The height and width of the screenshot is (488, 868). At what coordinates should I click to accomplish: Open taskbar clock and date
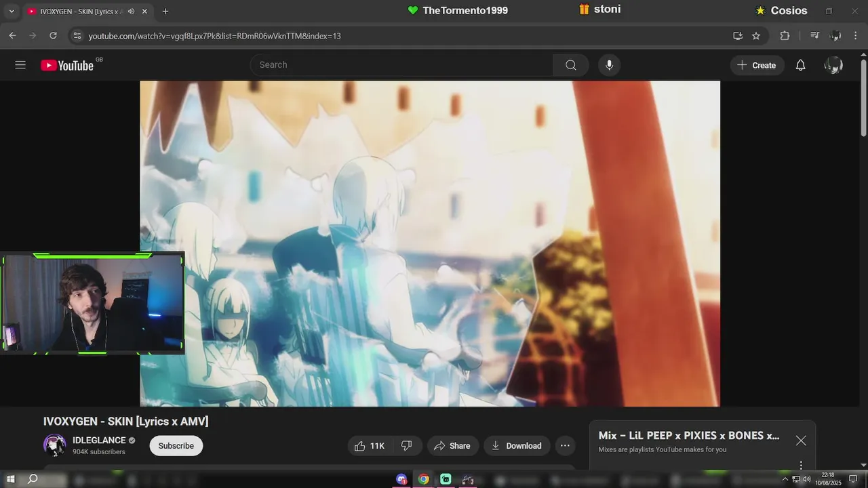pos(828,479)
